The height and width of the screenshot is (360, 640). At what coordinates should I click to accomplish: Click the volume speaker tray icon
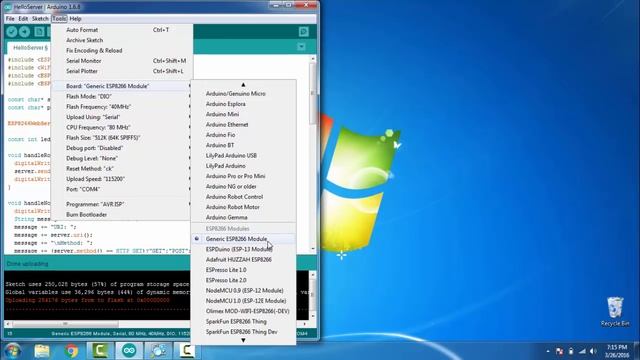coord(593,351)
